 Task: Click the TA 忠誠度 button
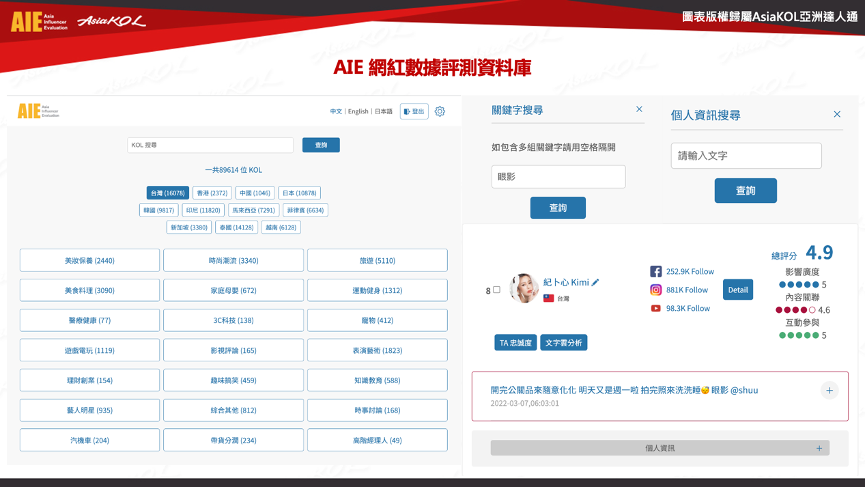click(515, 343)
